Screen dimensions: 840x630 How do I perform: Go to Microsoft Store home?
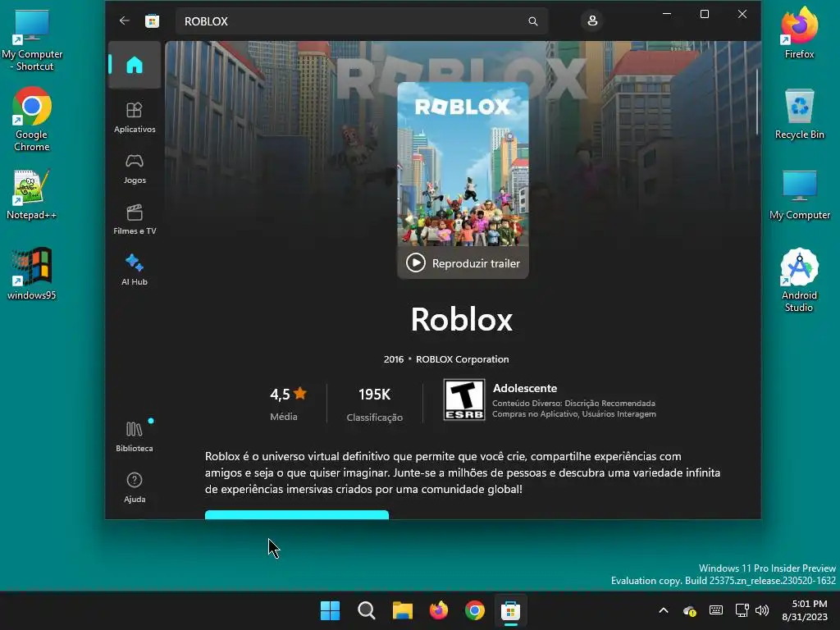point(135,65)
